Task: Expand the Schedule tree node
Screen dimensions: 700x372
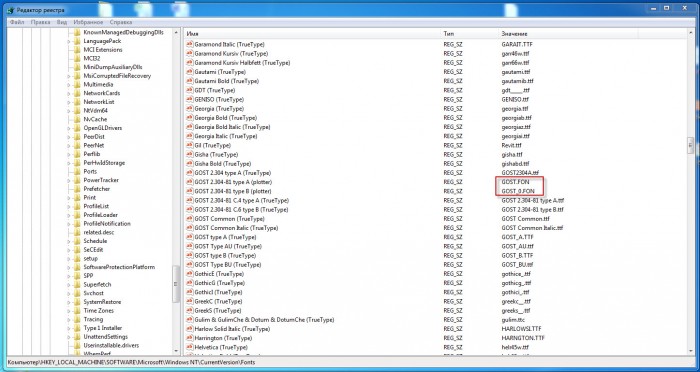Action: [69, 241]
